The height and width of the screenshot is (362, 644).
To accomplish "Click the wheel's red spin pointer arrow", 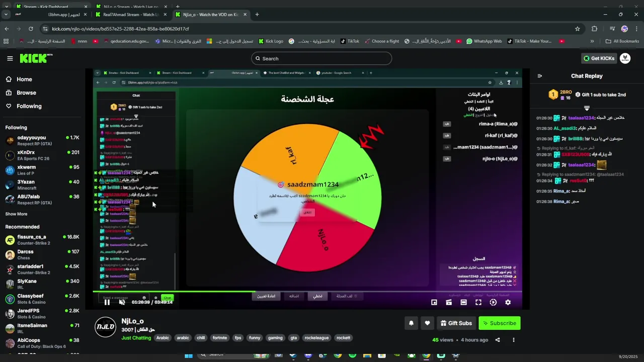I will (x=371, y=137).
